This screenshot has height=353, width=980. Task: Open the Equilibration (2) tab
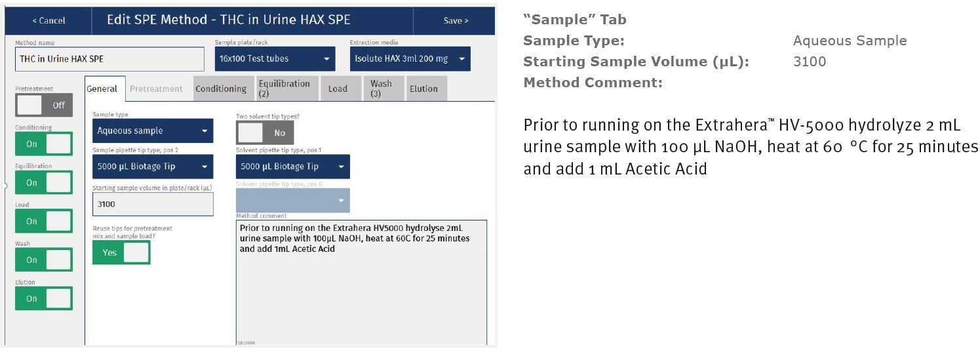(x=285, y=89)
